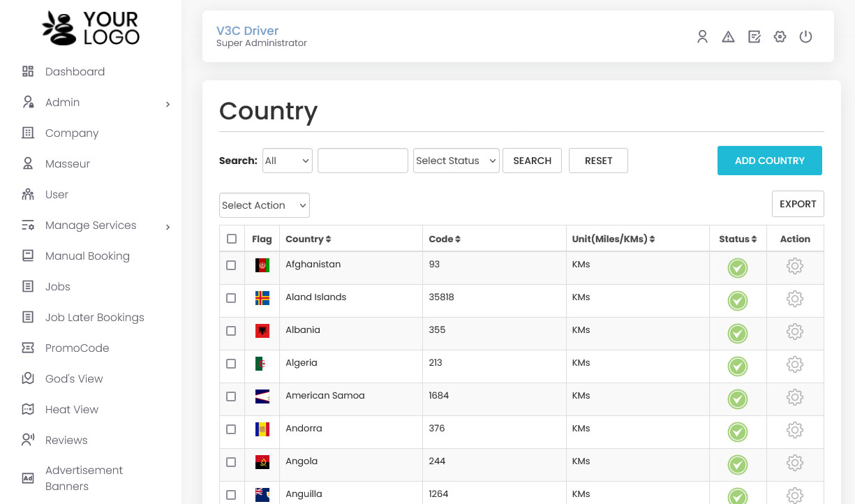Tick the select-all checkbox in table header
Viewport: 855px width, 504px height.
coord(232,239)
